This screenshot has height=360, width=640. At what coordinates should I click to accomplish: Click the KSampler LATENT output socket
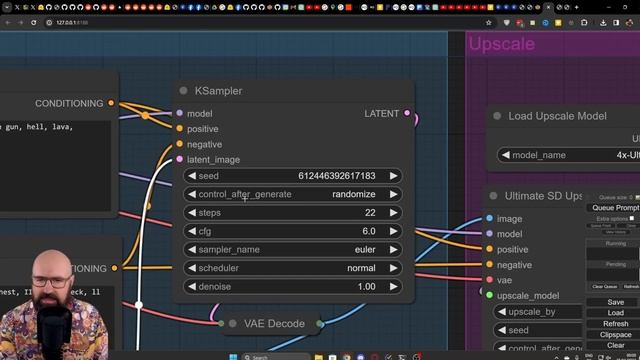point(407,113)
